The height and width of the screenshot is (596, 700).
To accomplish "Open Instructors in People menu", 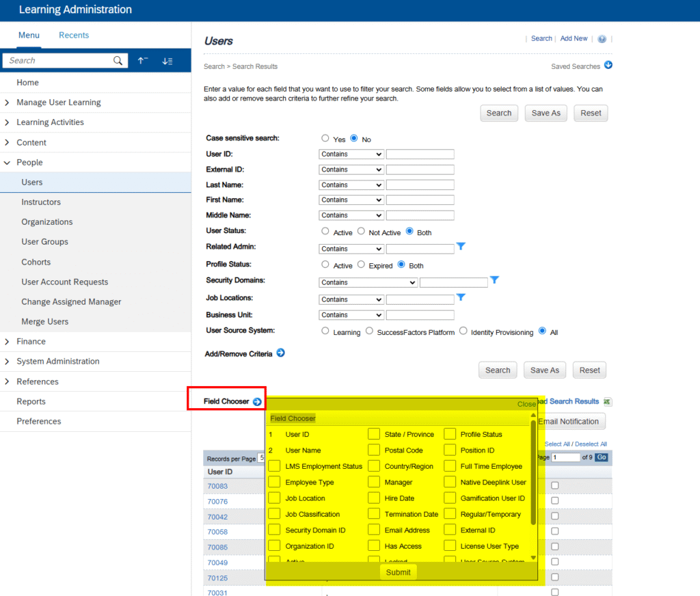I will point(41,202).
